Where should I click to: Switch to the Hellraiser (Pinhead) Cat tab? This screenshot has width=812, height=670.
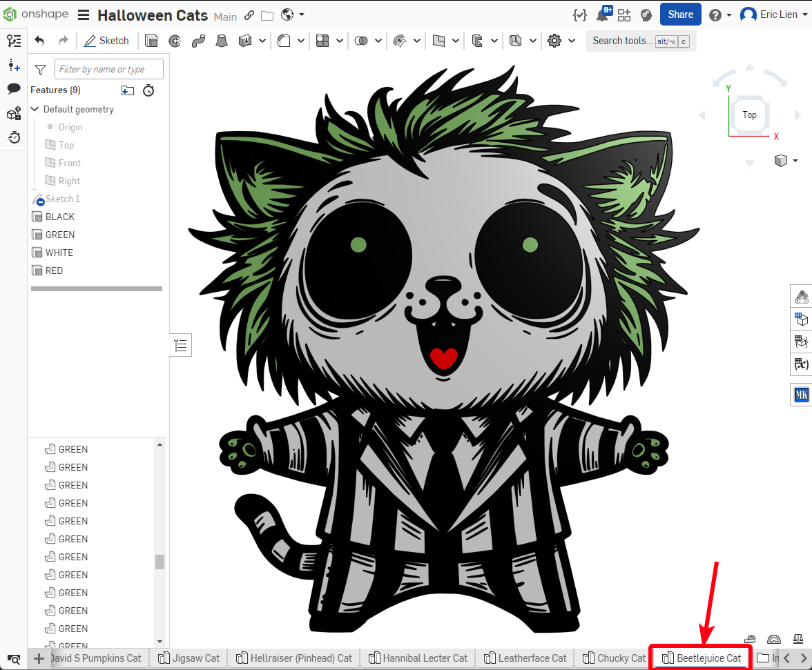294,658
